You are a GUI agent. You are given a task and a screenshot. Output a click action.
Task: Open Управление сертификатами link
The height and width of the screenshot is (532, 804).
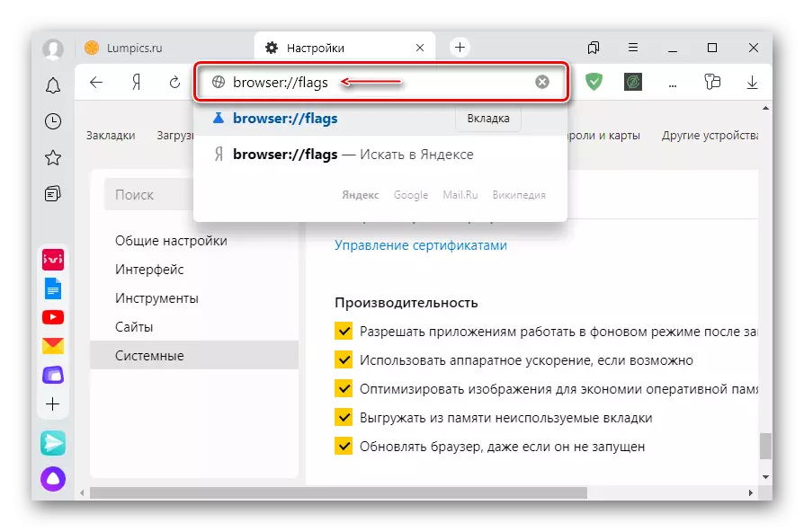click(421, 245)
